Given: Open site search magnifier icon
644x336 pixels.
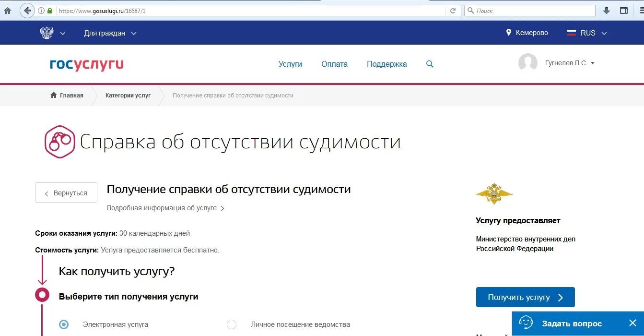Looking at the screenshot, I should (x=430, y=64).
